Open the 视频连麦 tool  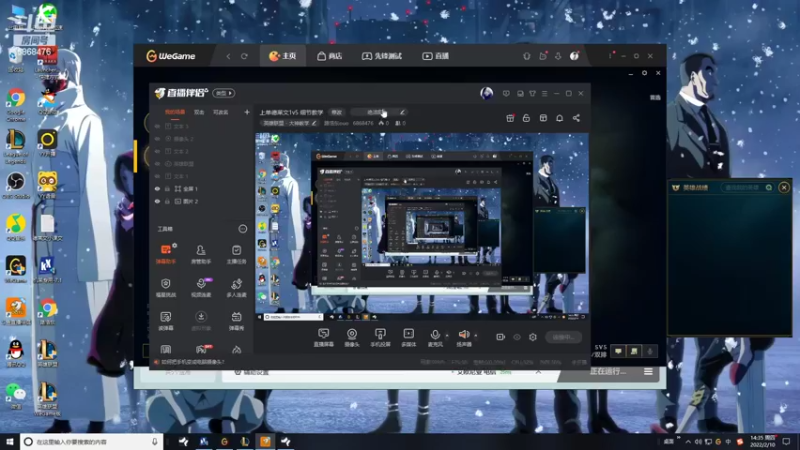click(201, 287)
